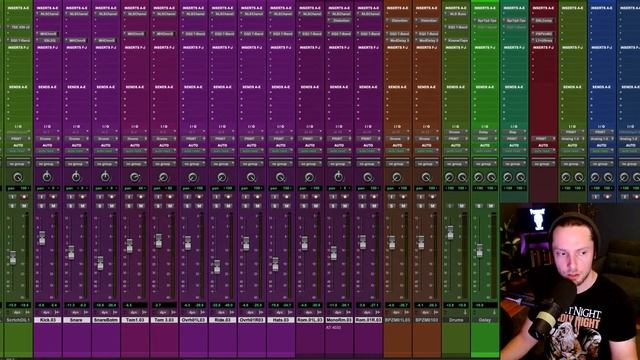Record-enable the Tom 3.03 track
Screen dimensions: 640x360
170,197
